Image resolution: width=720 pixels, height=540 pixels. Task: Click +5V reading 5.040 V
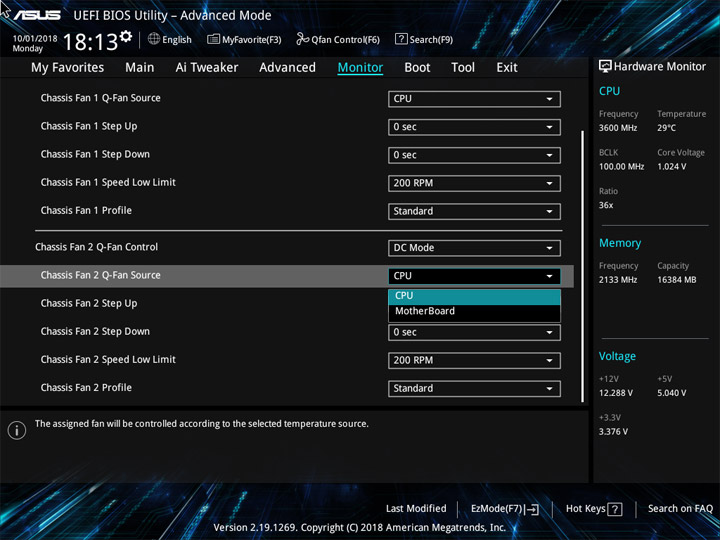point(671,393)
